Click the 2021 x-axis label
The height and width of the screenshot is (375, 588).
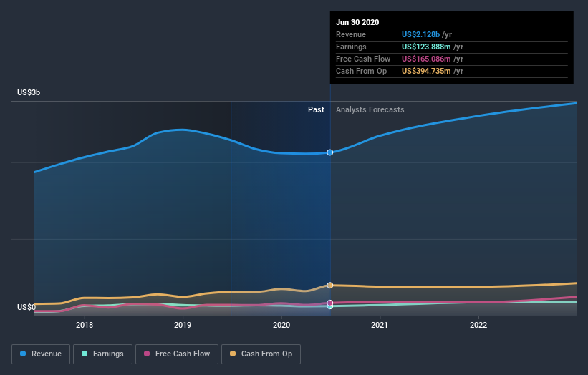pos(380,325)
